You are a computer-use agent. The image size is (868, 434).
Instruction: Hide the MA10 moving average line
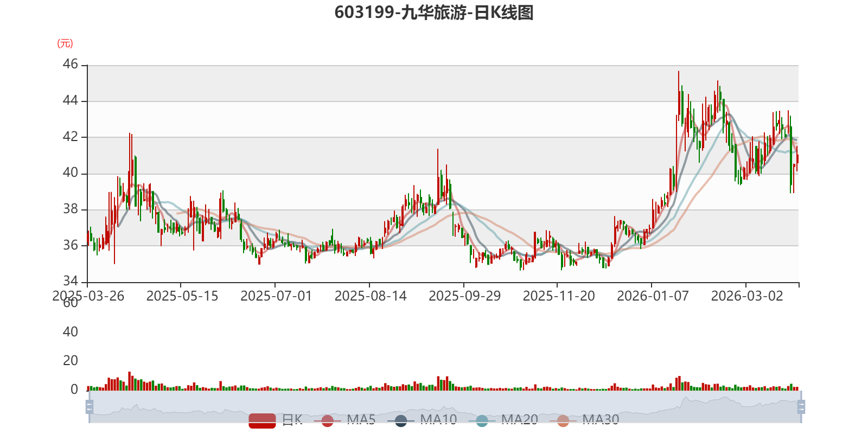tap(423, 420)
